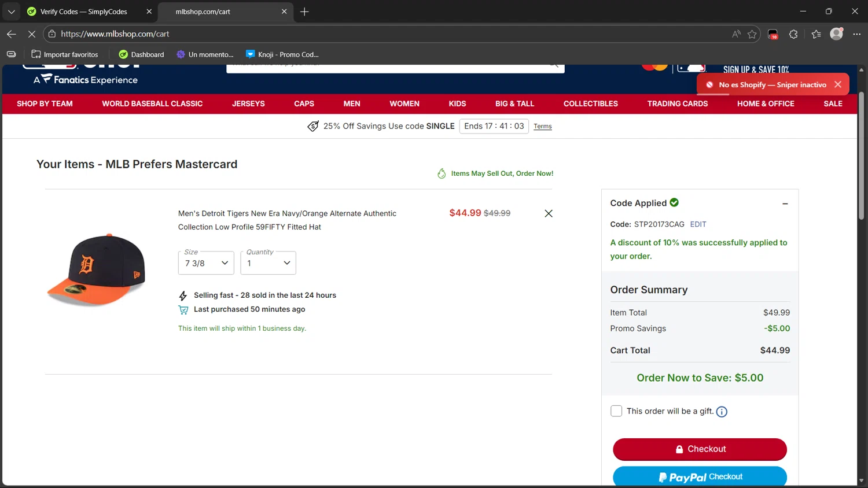Open the Detroit Tigers hat product image
The image size is (868, 488).
click(96, 269)
